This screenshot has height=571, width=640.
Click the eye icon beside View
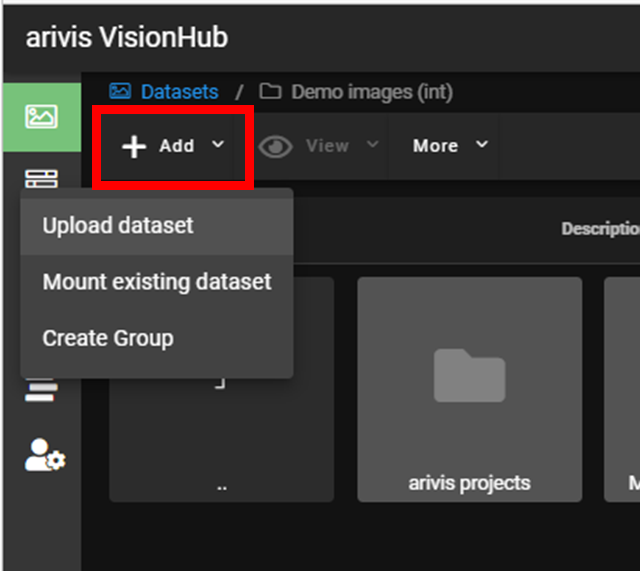(276, 146)
